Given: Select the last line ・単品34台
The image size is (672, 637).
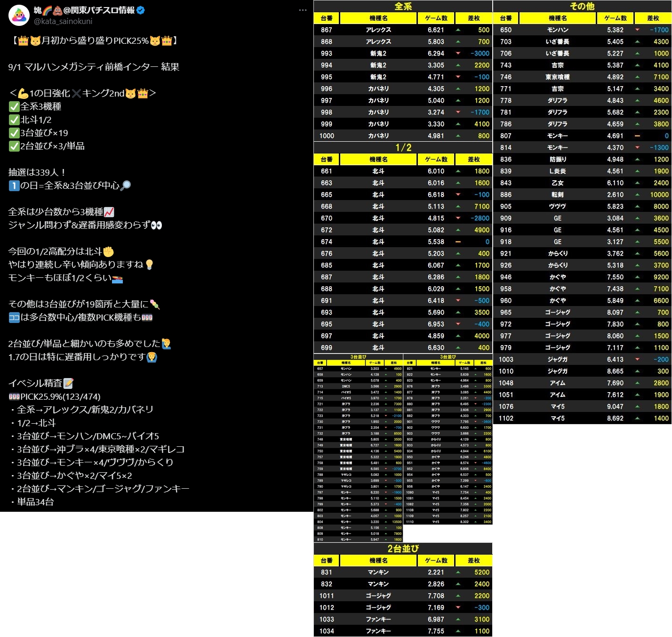Looking at the screenshot, I should pos(31,502).
